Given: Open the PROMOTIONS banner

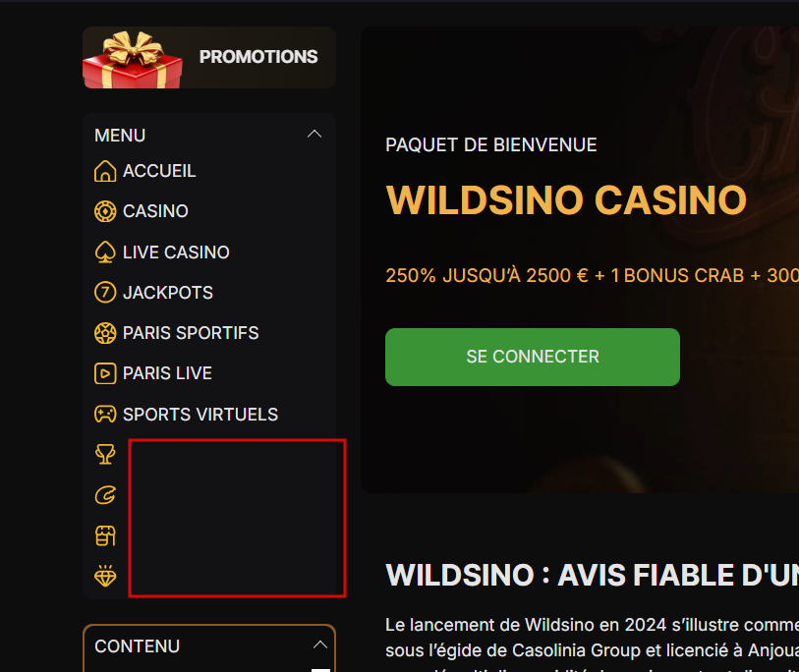Looking at the screenshot, I should pyautogui.click(x=209, y=58).
